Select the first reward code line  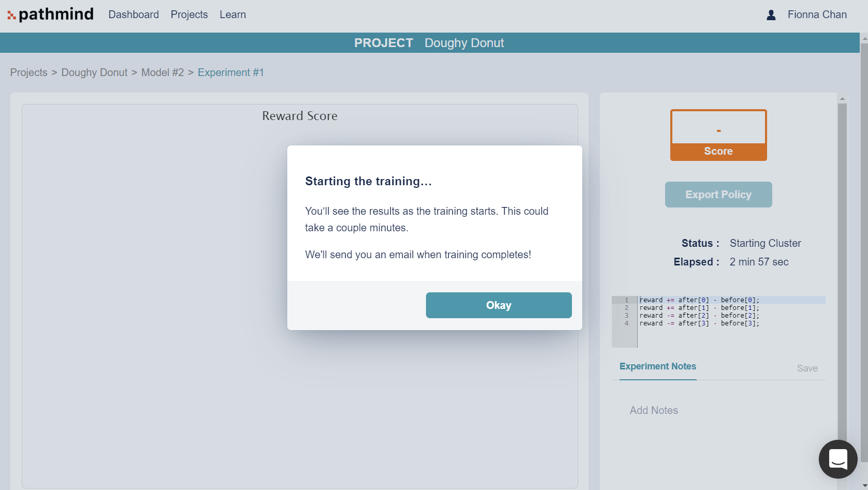click(699, 300)
